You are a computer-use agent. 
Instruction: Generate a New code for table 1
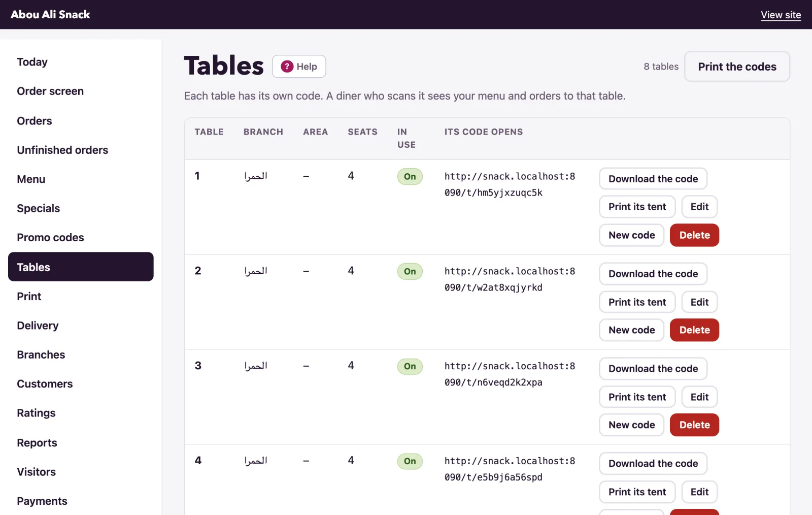[631, 235]
